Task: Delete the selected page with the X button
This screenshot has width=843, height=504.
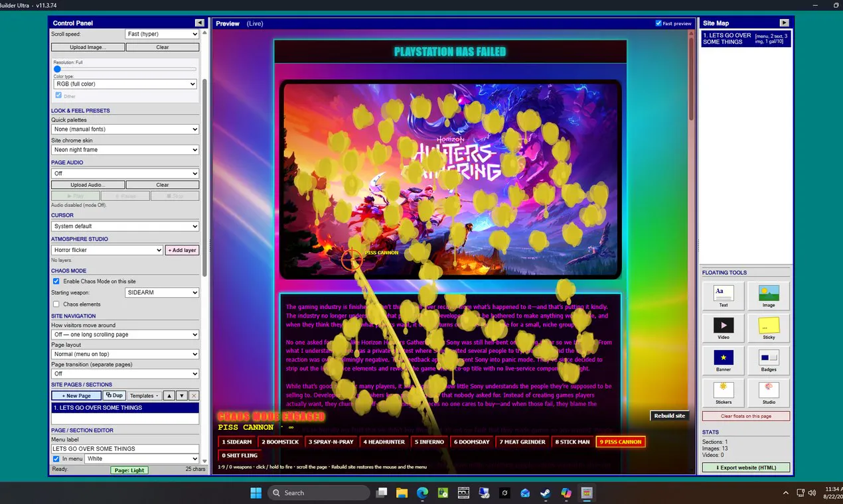Action: click(x=194, y=396)
